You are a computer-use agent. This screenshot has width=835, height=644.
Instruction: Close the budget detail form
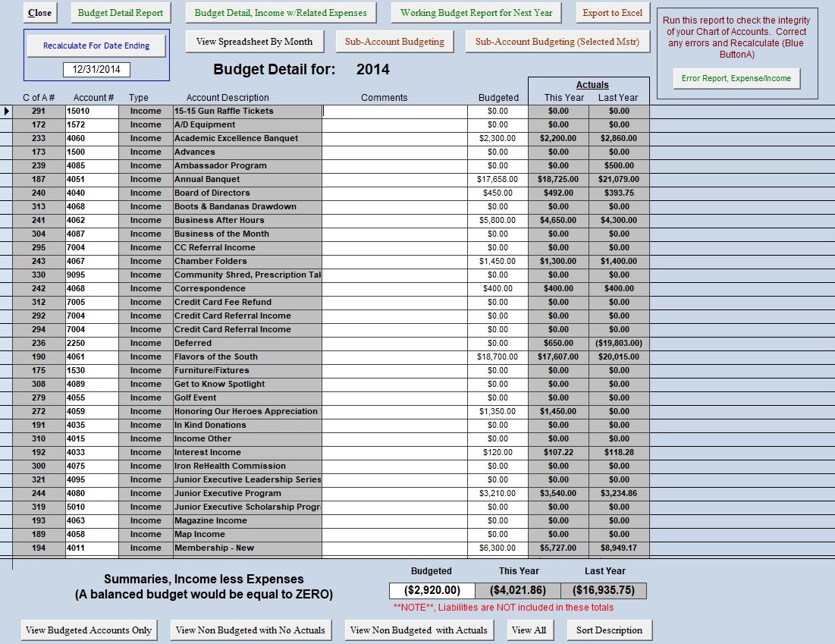[x=40, y=13]
